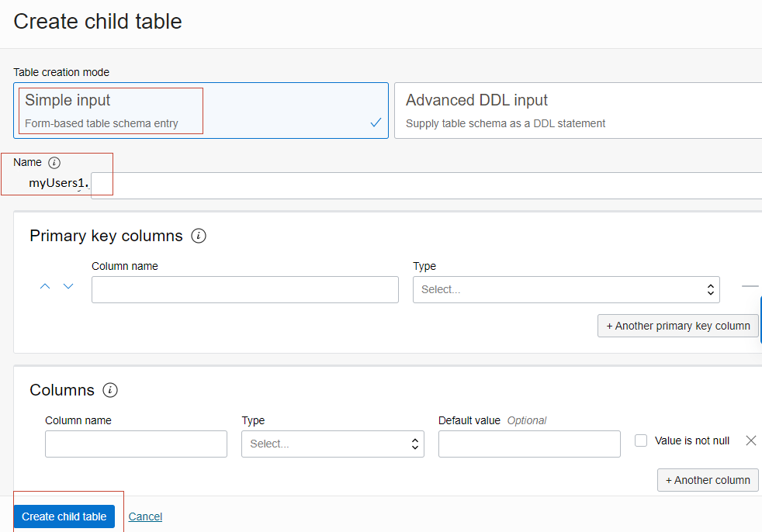Screen dimensions: 762x532
Task: Click the Default value input field
Action: (x=529, y=444)
